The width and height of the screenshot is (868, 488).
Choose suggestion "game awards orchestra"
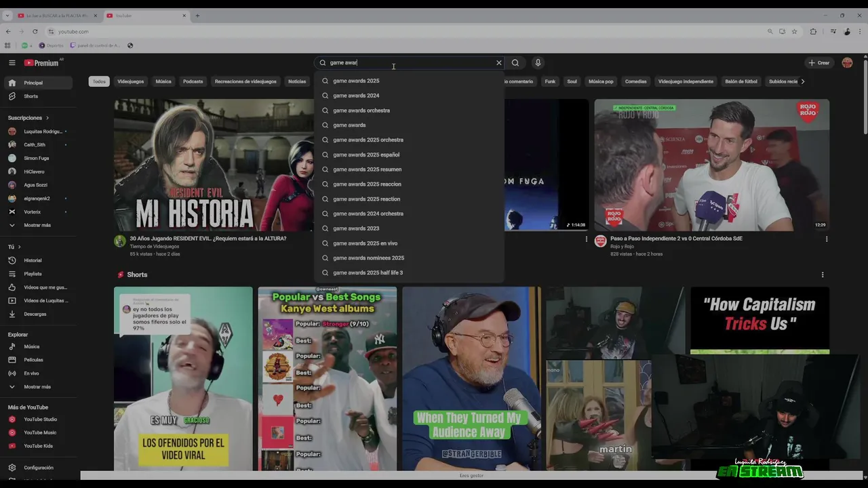coord(409,110)
